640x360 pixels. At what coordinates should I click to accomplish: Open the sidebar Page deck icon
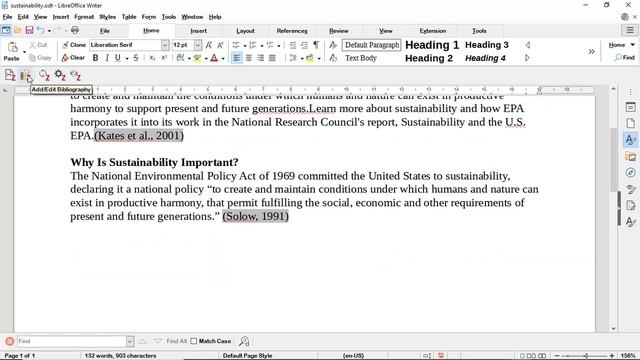click(x=631, y=123)
